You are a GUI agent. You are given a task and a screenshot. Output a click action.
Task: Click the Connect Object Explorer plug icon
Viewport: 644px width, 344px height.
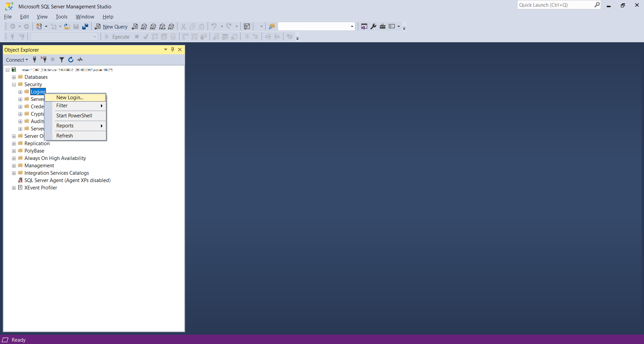click(35, 60)
